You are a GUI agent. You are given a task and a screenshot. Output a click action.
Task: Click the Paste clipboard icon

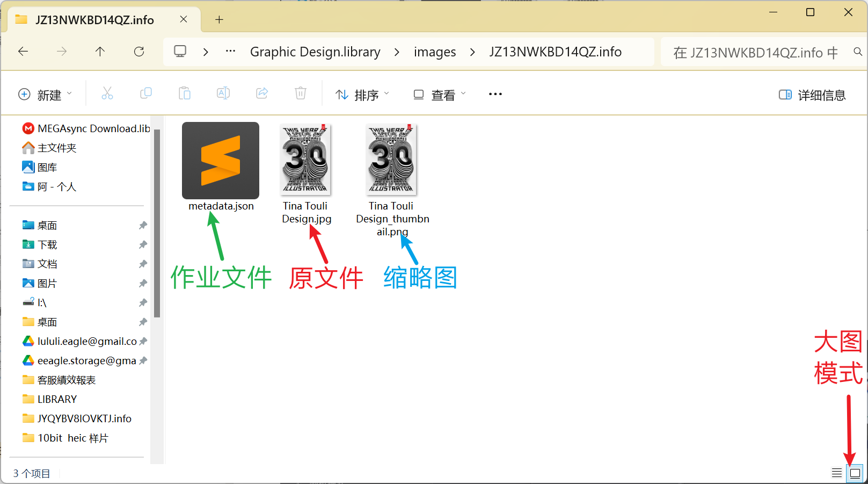point(185,94)
